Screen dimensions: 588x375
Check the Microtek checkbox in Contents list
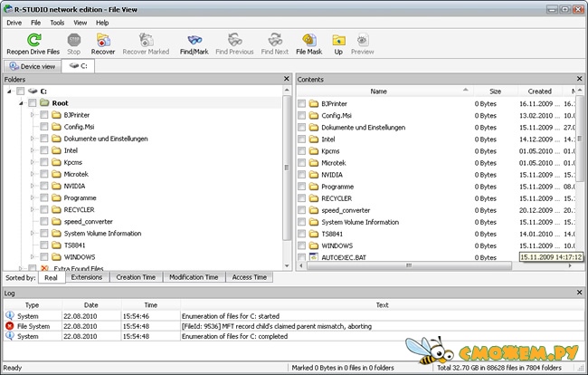coord(301,163)
